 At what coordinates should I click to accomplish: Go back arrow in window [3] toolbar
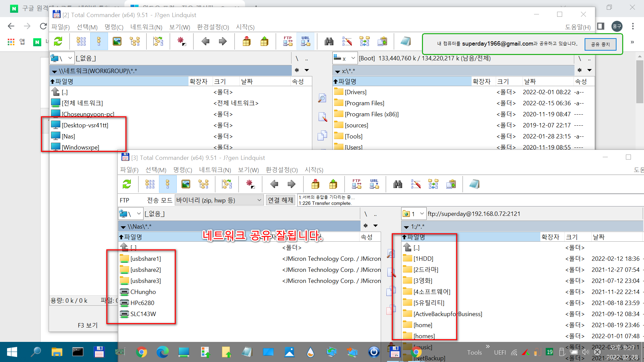tap(274, 184)
